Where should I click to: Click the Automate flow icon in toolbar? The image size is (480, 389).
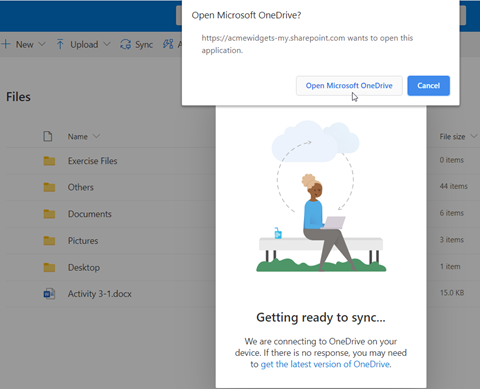168,44
